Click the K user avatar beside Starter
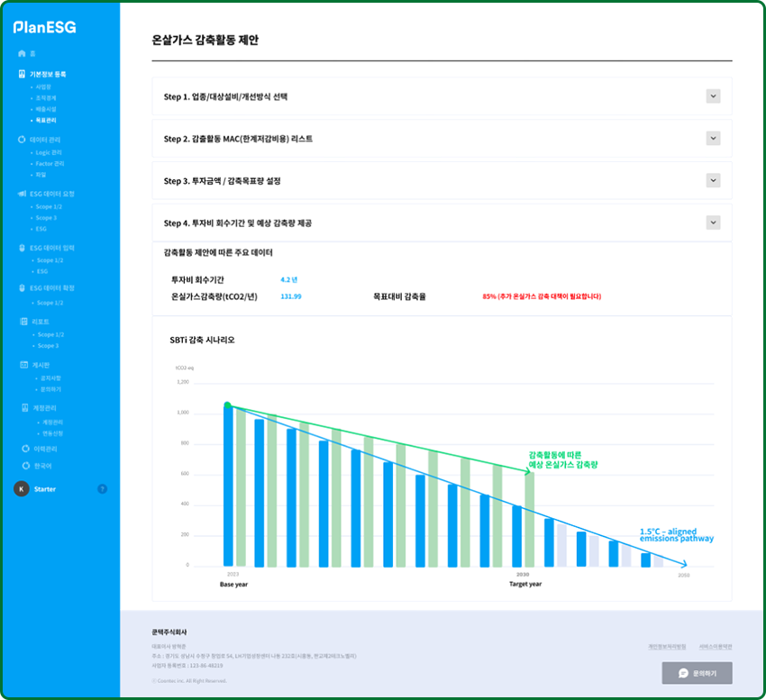The image size is (766, 700). point(21,489)
